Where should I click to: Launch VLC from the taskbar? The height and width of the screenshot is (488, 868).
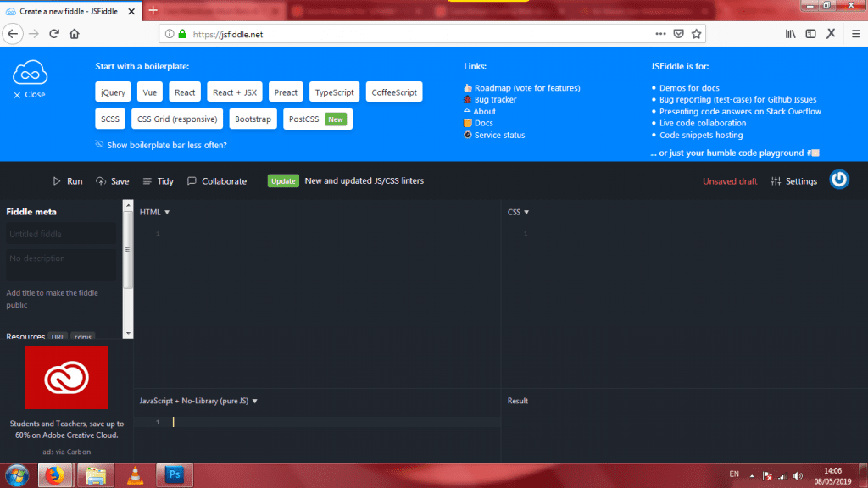(135, 475)
